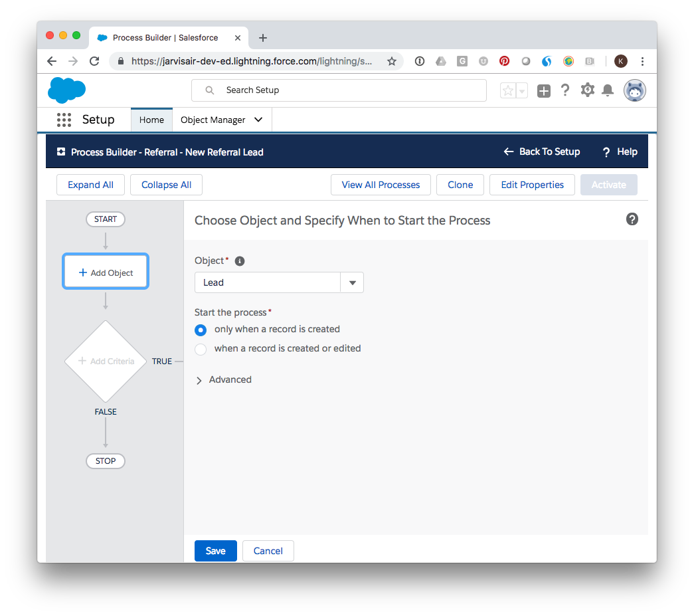Click the Salesforce cloud logo
The width and height of the screenshot is (694, 616).
tap(66, 90)
